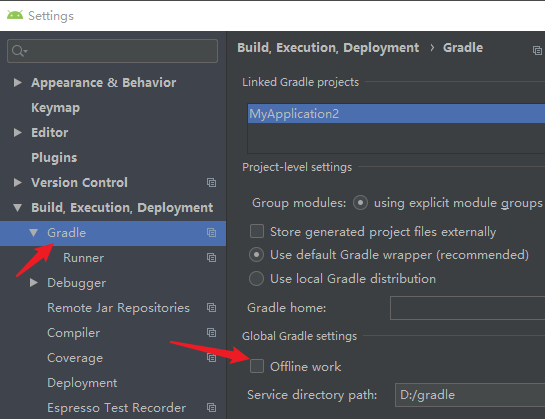Click project-level icon beside Remote Jar Repositories
The height and width of the screenshot is (419, 545).
tap(211, 308)
